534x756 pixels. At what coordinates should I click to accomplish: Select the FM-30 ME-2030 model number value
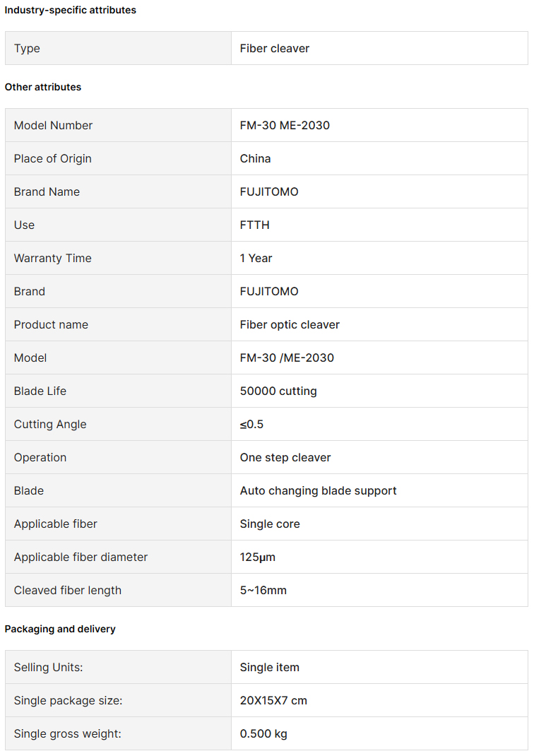pos(285,125)
